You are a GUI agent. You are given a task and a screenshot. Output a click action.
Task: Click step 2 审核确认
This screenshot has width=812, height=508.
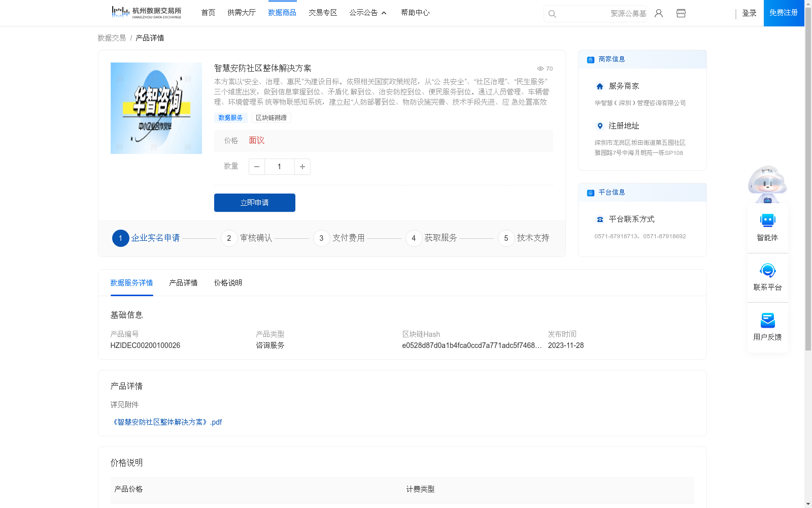(x=247, y=238)
